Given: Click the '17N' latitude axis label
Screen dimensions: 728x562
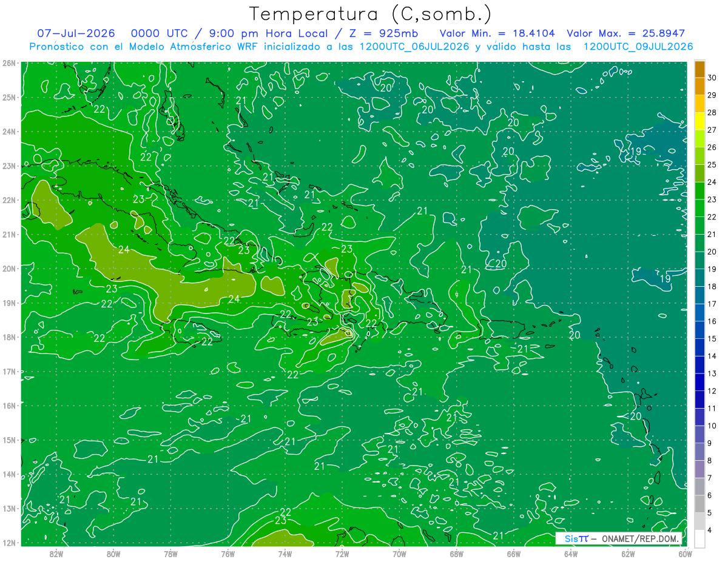Looking at the screenshot, I should tap(8, 372).
